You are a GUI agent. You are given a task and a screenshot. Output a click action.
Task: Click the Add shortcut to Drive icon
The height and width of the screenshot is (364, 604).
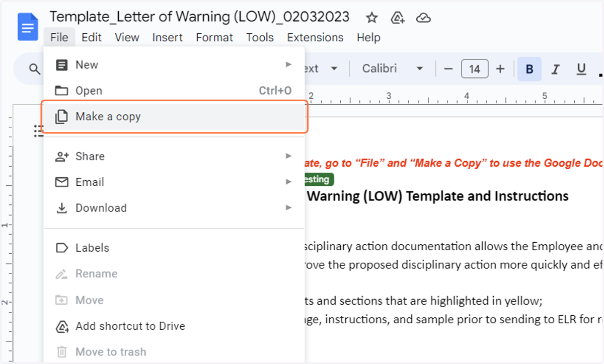coord(61,326)
